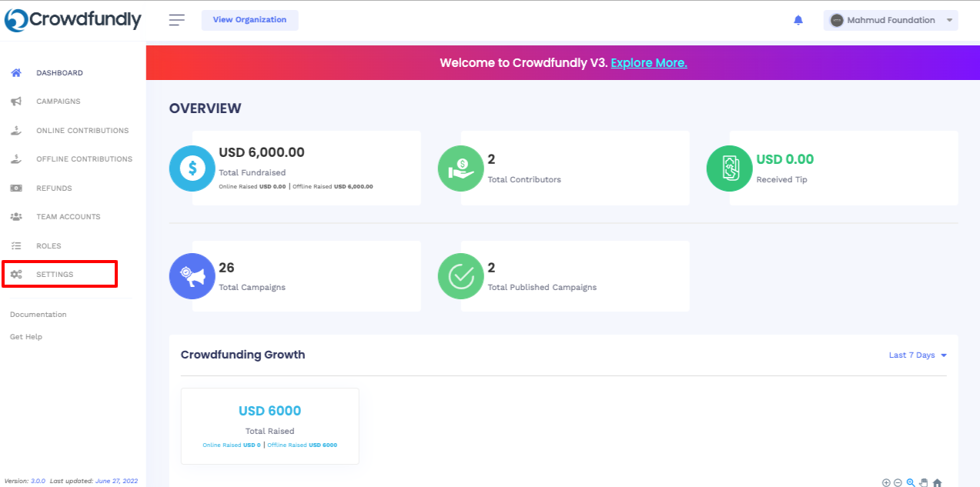Click the Settings gears icon in sidebar

tap(16, 275)
